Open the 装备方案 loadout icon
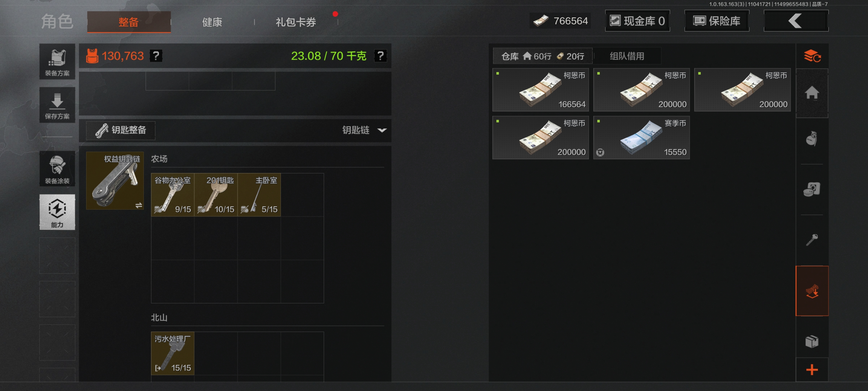This screenshot has height=391, width=868. [x=57, y=61]
